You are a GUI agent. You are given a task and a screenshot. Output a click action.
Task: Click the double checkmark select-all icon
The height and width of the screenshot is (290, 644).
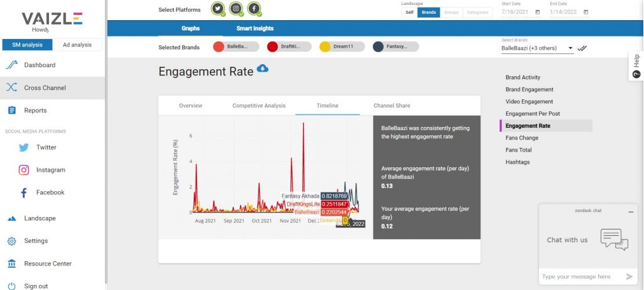coord(582,48)
